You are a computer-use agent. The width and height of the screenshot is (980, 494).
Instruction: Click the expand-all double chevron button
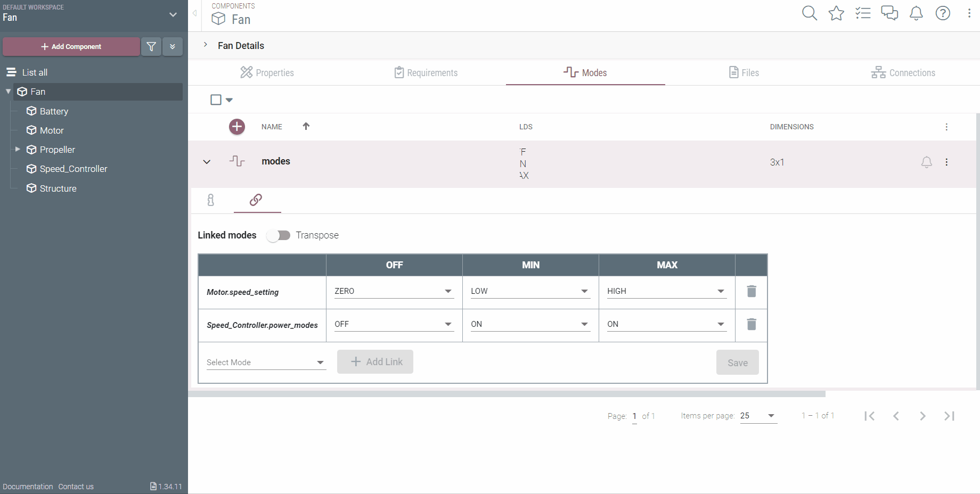pyautogui.click(x=173, y=47)
